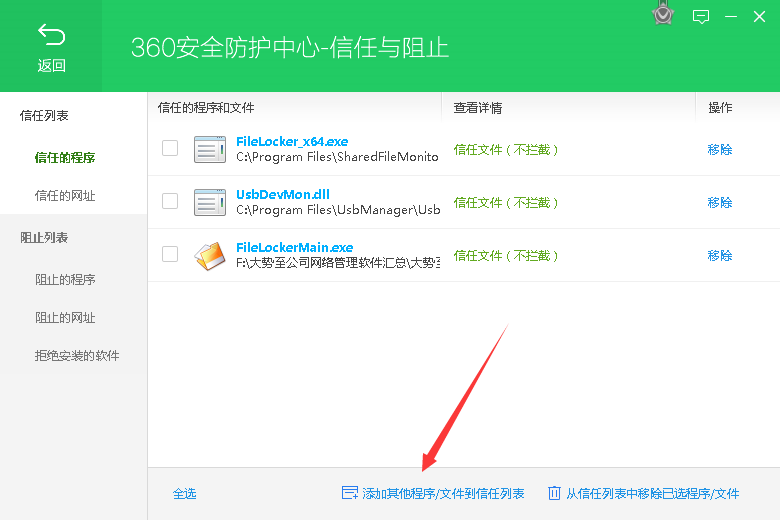Click the add-to-trust-list icon at bottom

(x=350, y=493)
